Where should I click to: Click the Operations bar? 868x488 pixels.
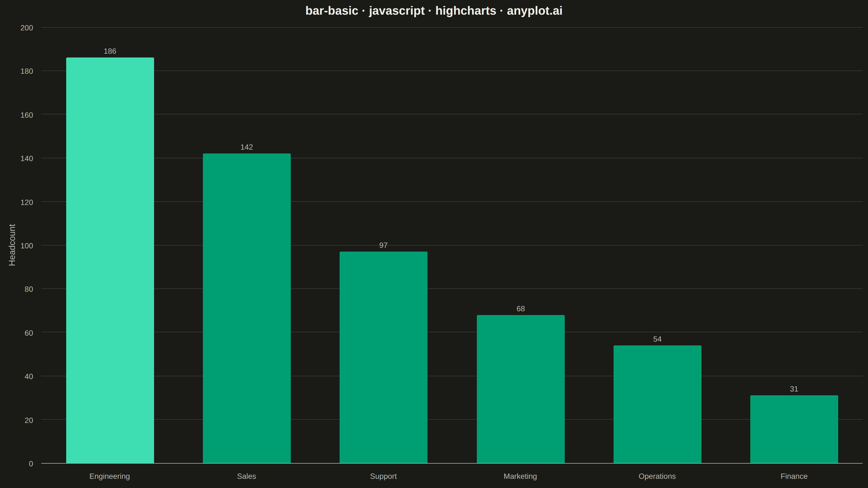click(x=658, y=404)
